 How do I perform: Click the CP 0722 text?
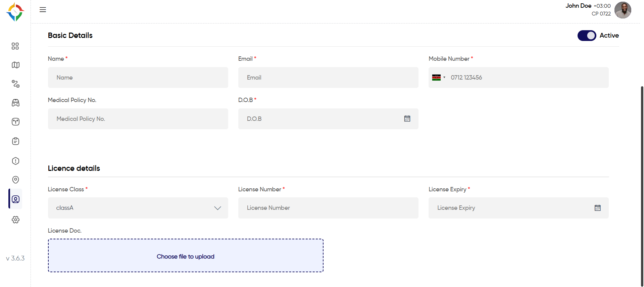[x=601, y=14]
